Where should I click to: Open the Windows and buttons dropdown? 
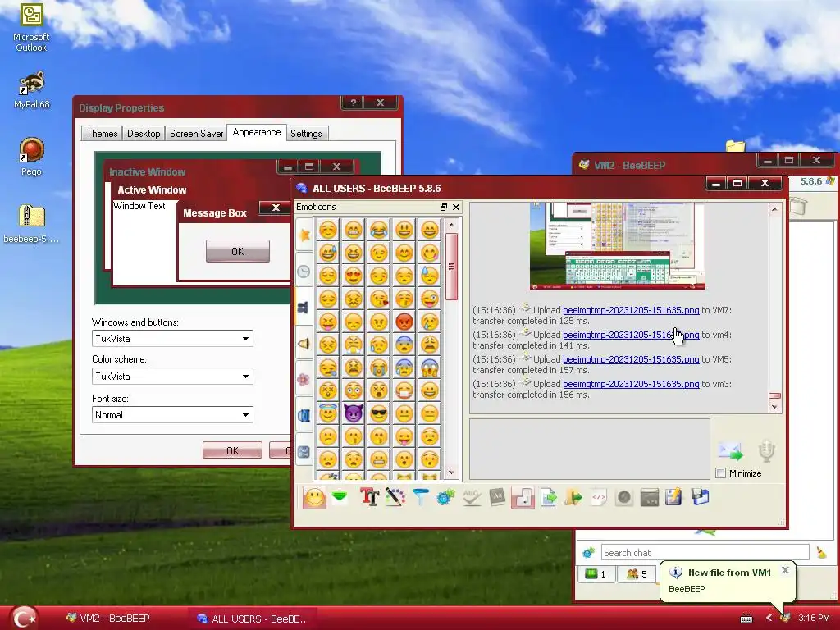(172, 339)
